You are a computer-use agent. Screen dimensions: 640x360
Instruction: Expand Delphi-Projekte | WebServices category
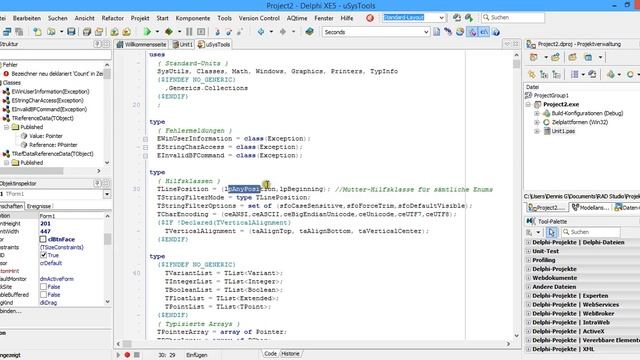[528, 305]
